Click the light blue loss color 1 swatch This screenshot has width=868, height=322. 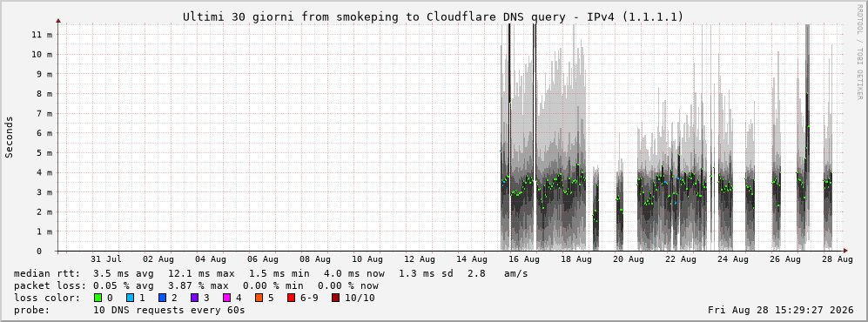point(130,298)
